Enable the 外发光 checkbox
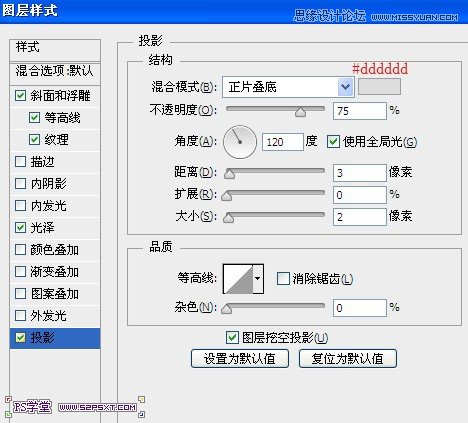The image size is (468, 423). point(20,316)
